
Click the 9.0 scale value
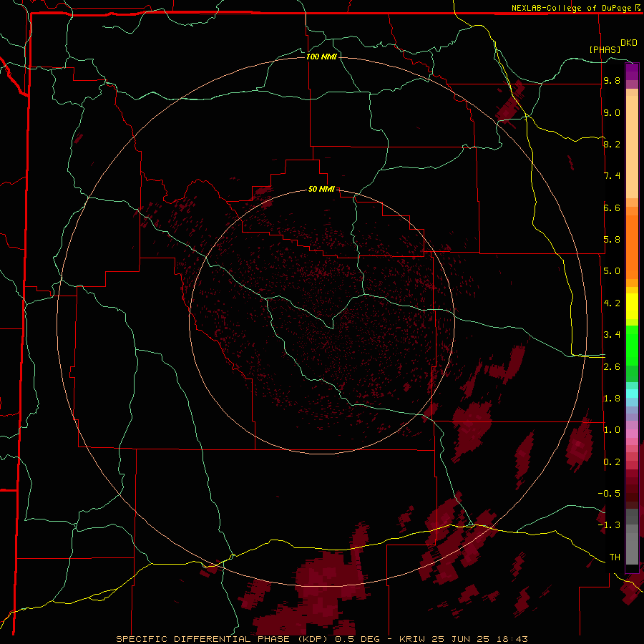click(612, 112)
